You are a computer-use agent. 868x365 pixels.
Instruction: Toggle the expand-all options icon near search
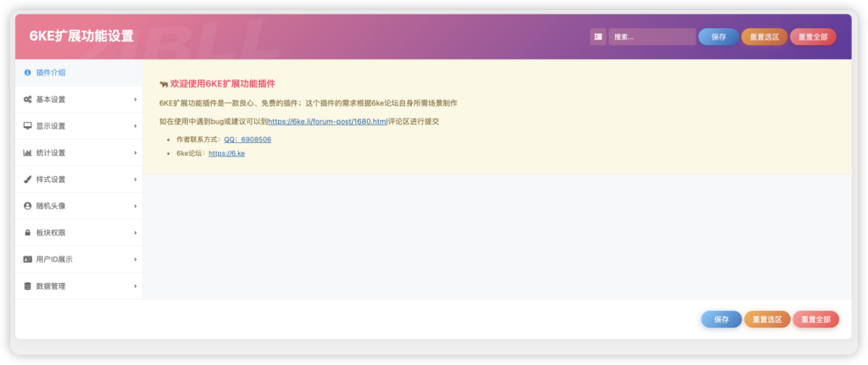pyautogui.click(x=598, y=36)
